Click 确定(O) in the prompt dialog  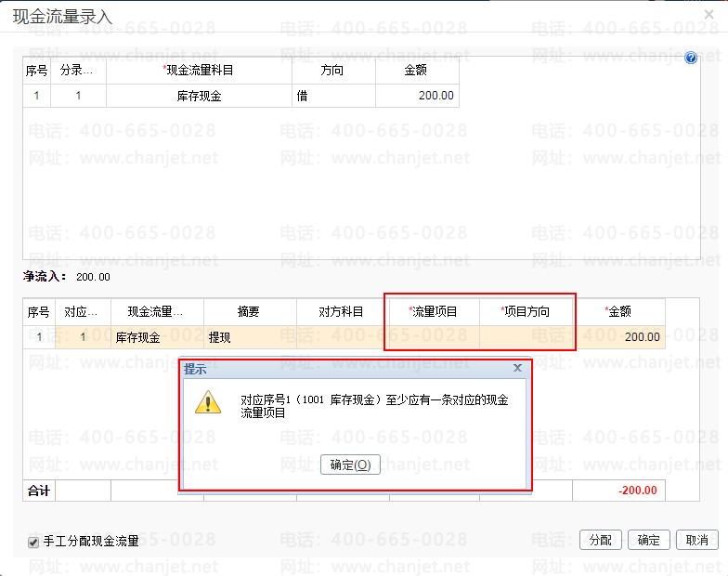[x=350, y=465]
